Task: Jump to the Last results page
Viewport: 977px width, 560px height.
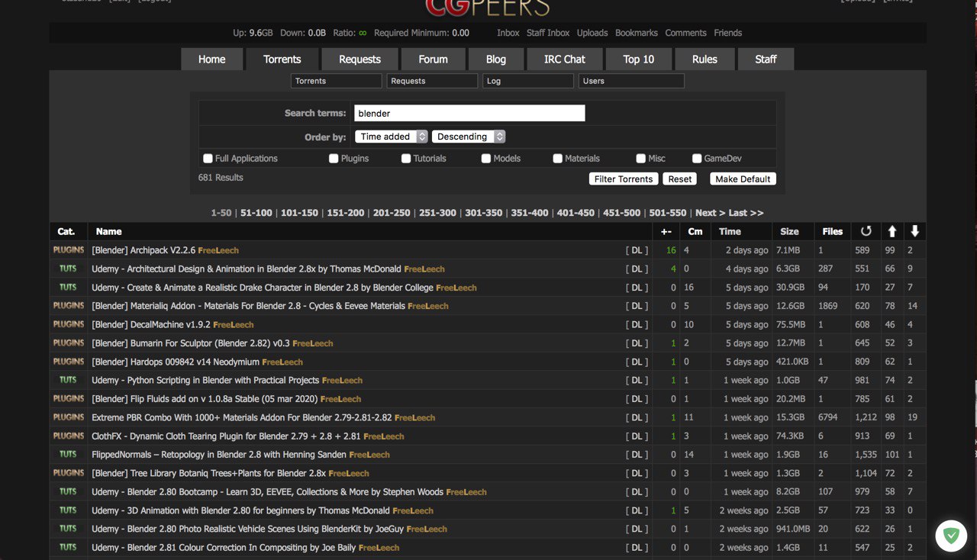Action: [746, 213]
